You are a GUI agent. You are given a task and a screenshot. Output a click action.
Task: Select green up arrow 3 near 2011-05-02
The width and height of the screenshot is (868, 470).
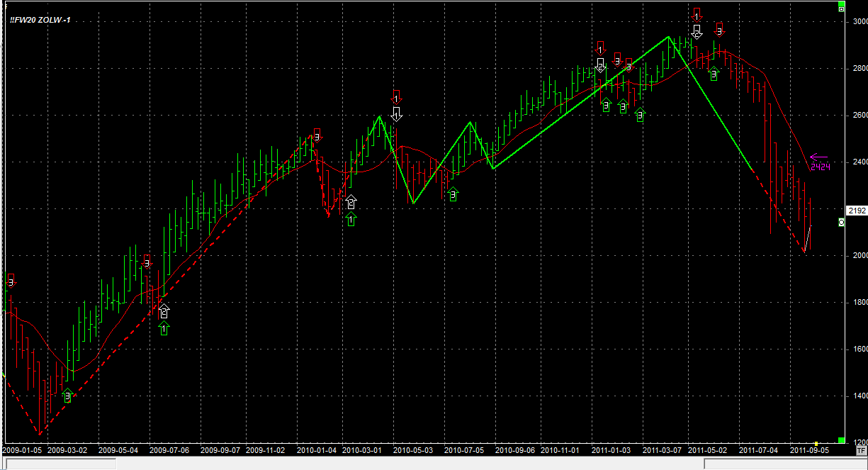pos(714,72)
